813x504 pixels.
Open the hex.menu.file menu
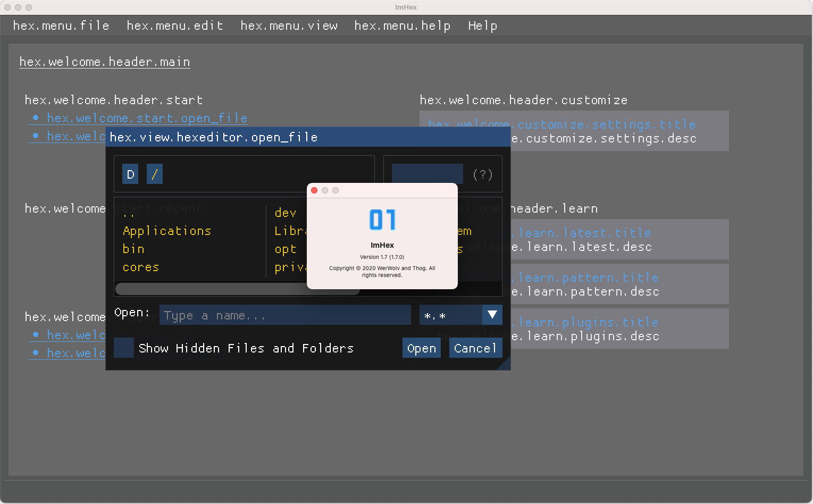(61, 25)
